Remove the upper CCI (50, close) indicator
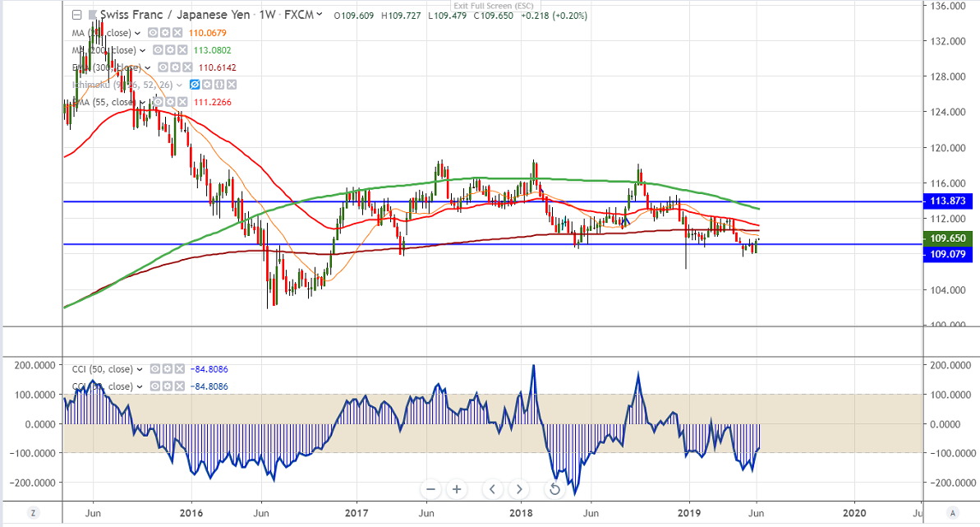Screen dimensions: 980x527 click(179, 369)
